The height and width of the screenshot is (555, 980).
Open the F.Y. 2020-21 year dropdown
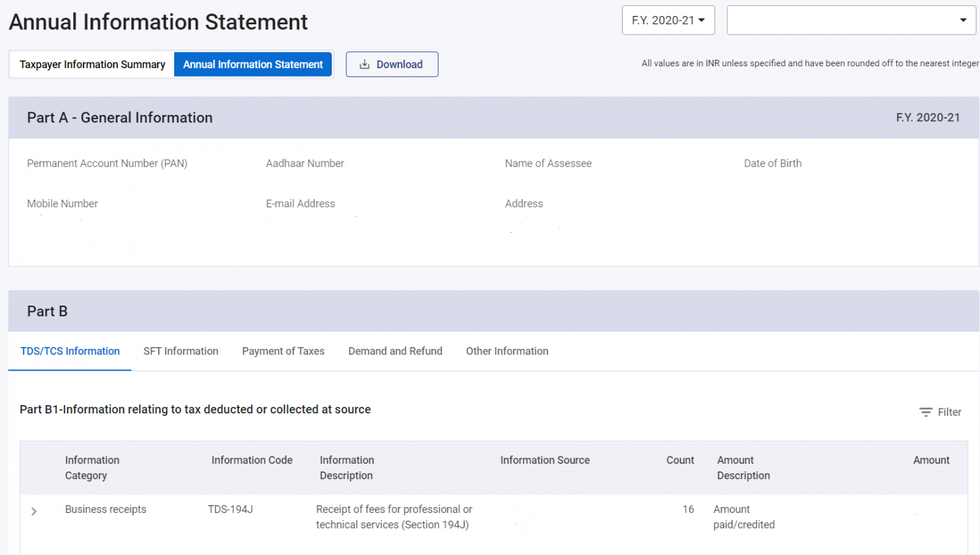click(668, 20)
